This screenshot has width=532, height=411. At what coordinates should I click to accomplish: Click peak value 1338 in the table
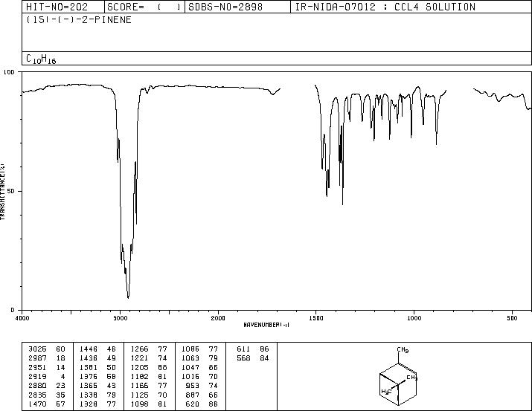(89, 395)
